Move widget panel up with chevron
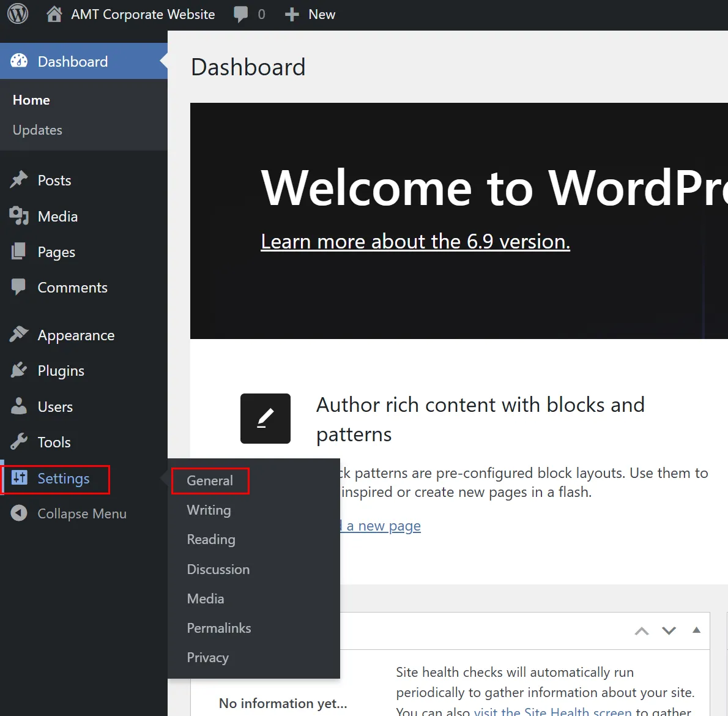 [x=642, y=631]
